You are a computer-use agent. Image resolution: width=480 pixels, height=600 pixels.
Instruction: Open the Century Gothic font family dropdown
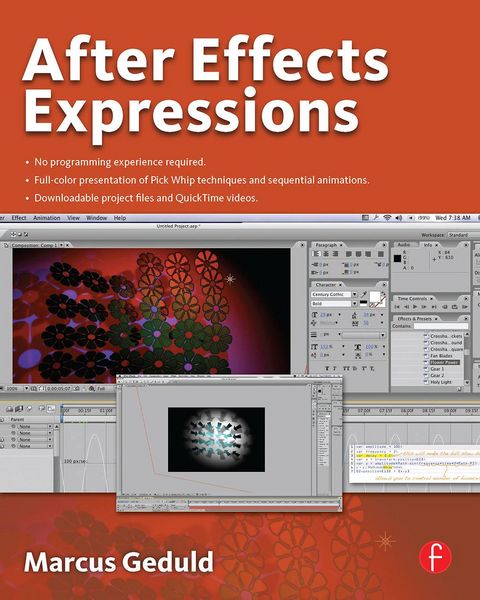(354, 294)
